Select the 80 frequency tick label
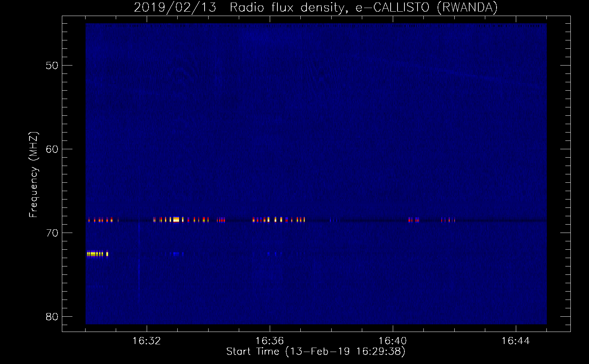The height and width of the screenshot is (364, 589). pyautogui.click(x=52, y=317)
